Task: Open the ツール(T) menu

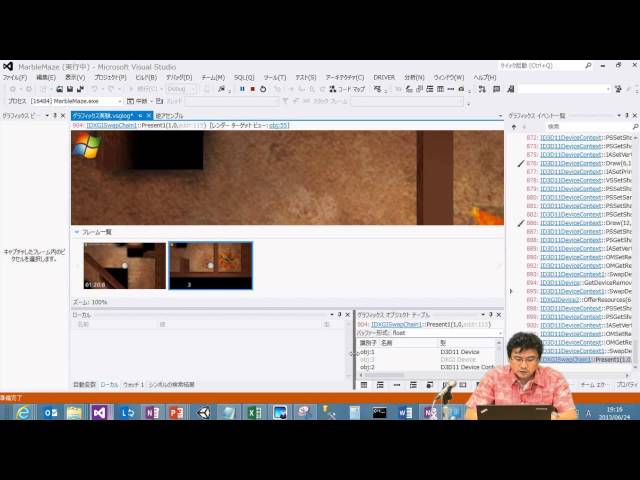Action: tap(275, 77)
